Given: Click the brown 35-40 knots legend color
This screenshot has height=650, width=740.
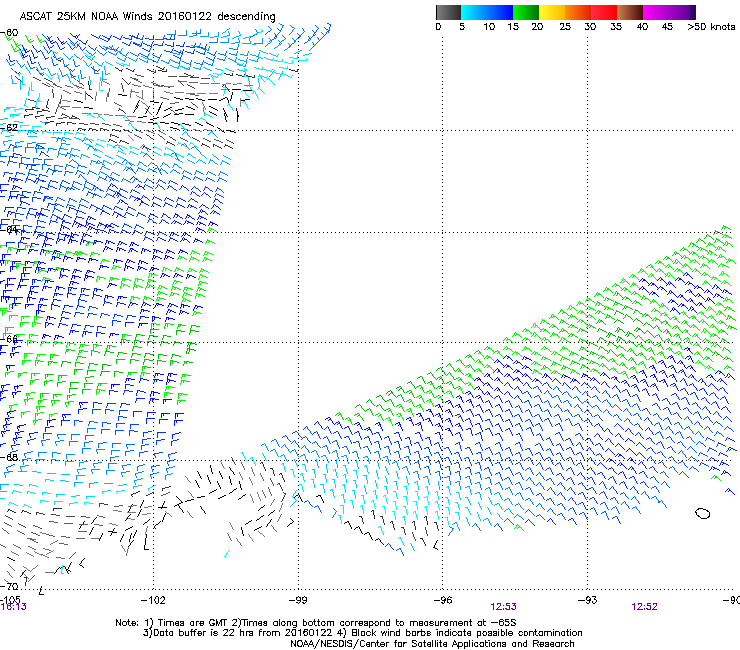Looking at the screenshot, I should (x=630, y=12).
